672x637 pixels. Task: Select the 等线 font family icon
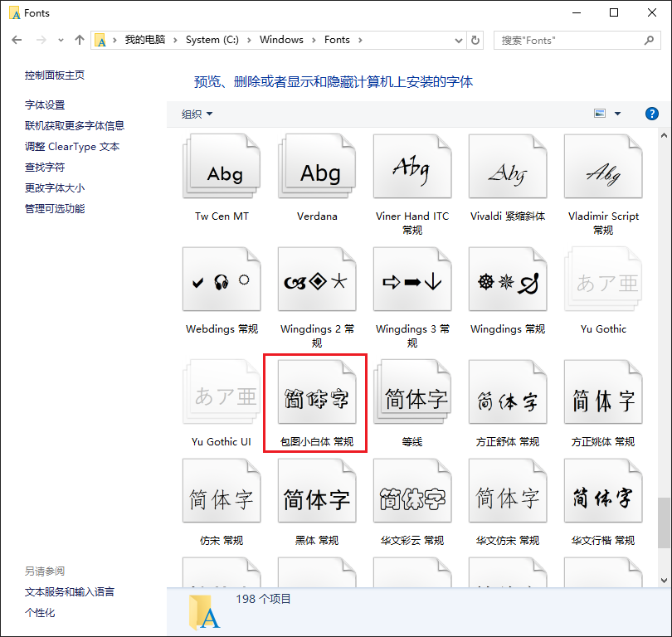pos(412,392)
